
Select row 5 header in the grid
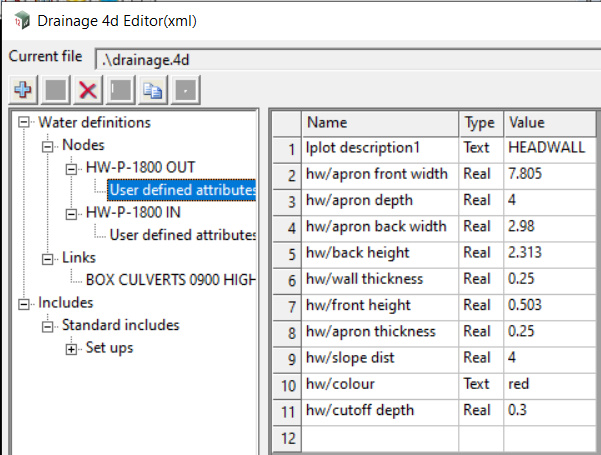pos(286,254)
